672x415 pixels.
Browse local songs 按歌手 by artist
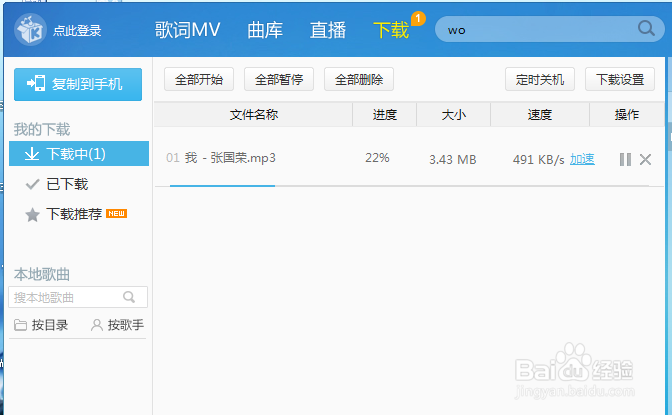coord(117,325)
